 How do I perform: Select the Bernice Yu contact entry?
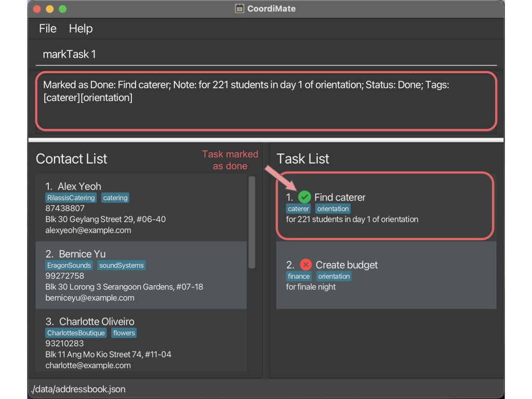point(140,275)
